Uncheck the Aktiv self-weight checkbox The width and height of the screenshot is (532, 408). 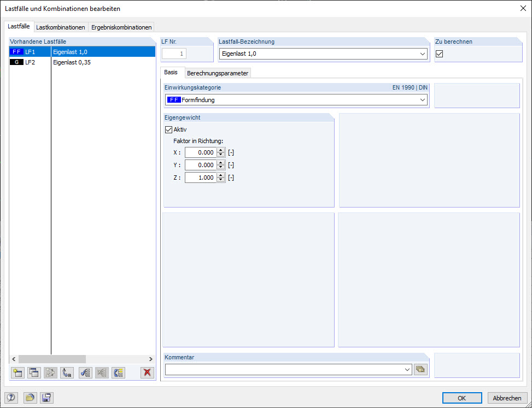168,129
